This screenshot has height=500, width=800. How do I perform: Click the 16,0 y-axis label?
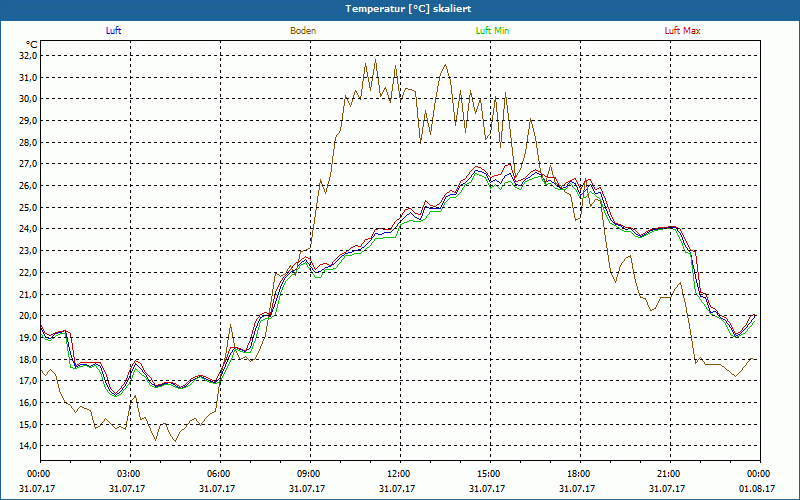(x=28, y=403)
